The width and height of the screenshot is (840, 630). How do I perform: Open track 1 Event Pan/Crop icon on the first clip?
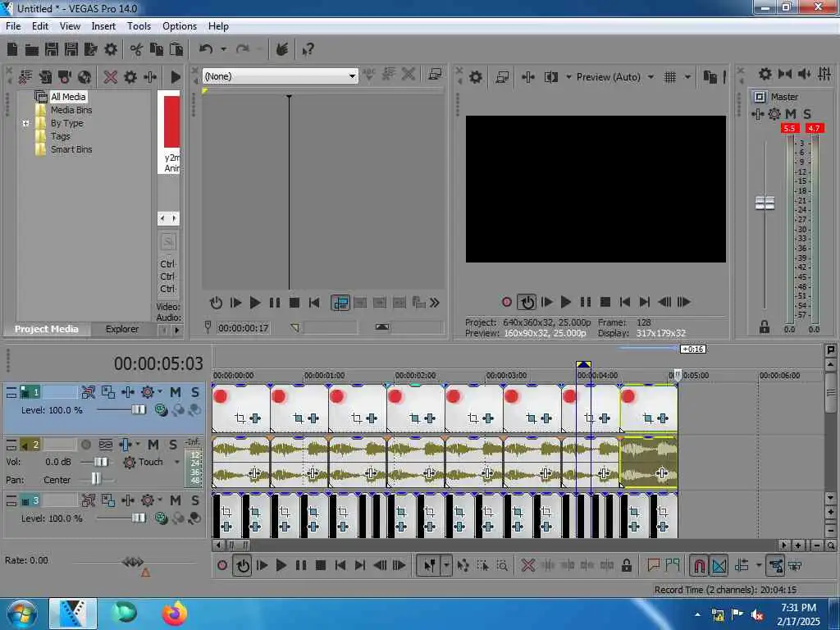click(240, 418)
